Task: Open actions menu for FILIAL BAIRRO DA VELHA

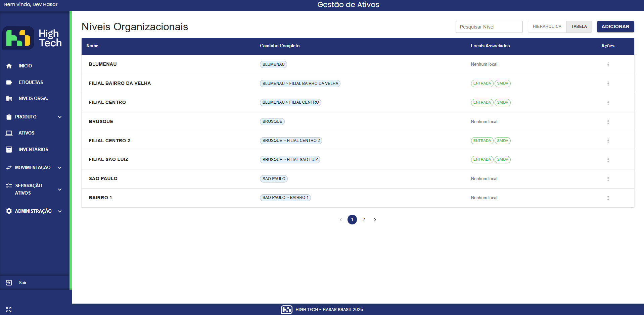Action: pyautogui.click(x=608, y=84)
